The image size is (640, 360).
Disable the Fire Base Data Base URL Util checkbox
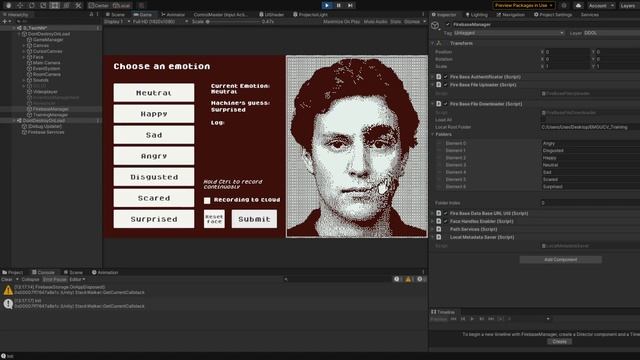446,213
